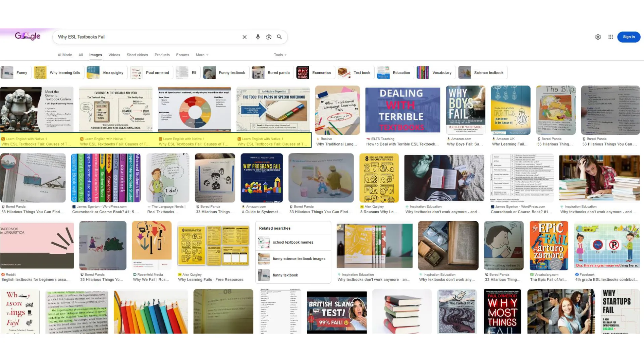
Task: Open 8 Reasons Why Learning Fails image
Action: [x=379, y=178]
